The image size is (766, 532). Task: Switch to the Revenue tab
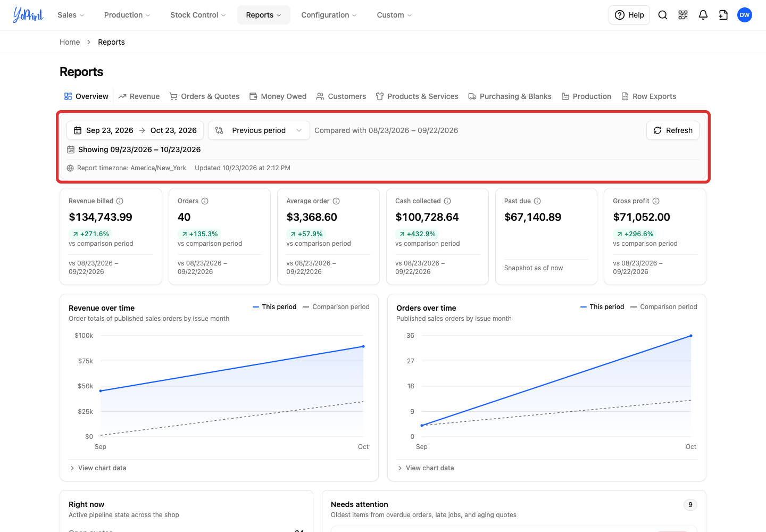pyautogui.click(x=139, y=96)
